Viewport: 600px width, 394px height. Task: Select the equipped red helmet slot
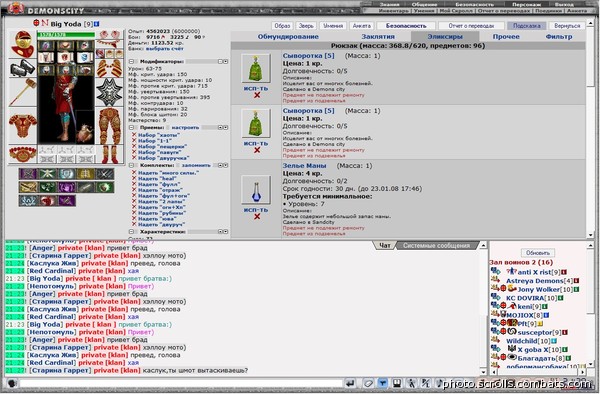point(23,44)
